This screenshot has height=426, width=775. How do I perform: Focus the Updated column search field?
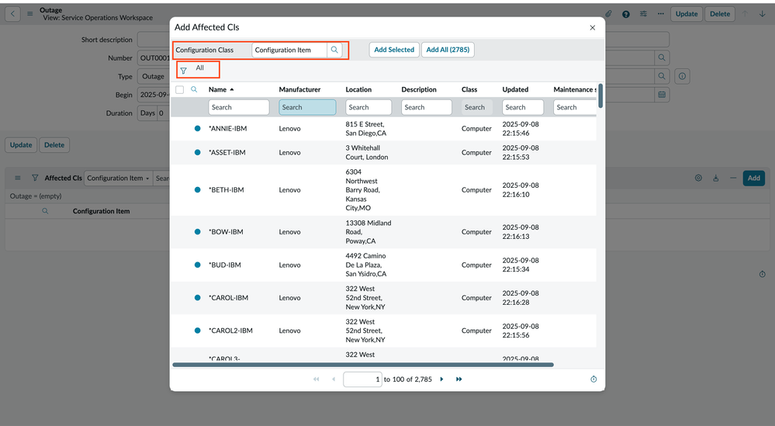(523, 107)
